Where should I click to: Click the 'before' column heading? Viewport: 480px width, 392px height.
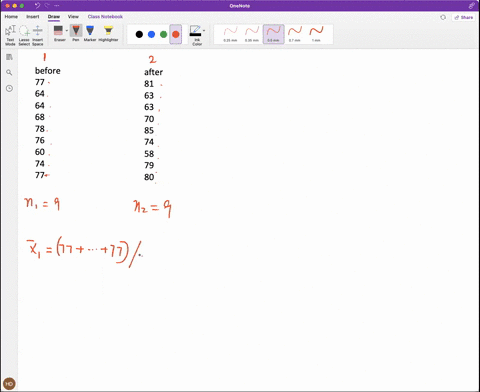point(48,71)
